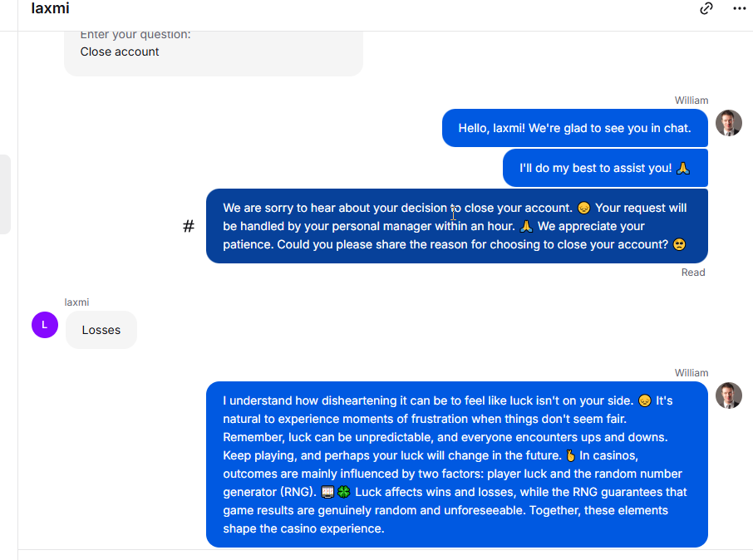Click the laxmi chat title
This screenshot has width=753, height=560.
tap(50, 8)
